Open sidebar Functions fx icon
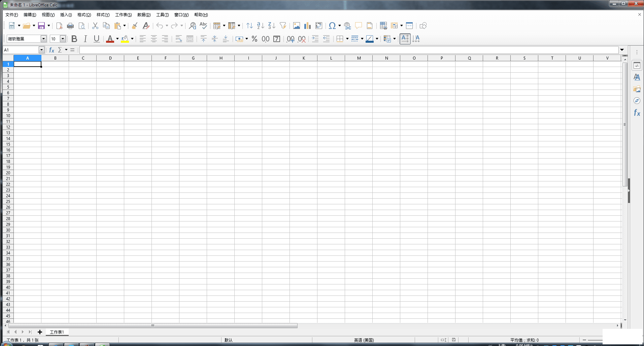 click(637, 113)
